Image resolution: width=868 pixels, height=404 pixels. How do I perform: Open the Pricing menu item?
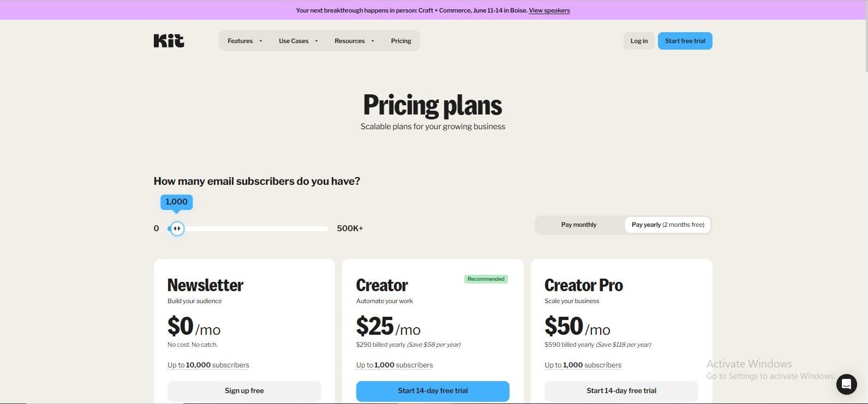[x=401, y=41]
